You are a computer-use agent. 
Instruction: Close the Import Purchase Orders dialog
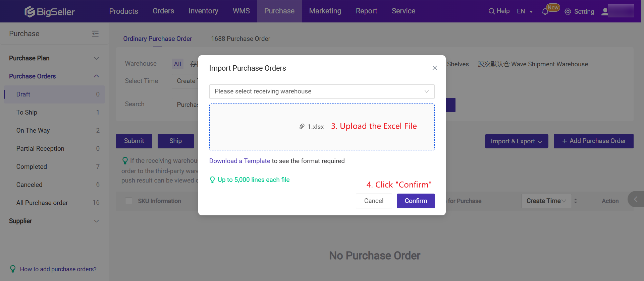click(435, 68)
